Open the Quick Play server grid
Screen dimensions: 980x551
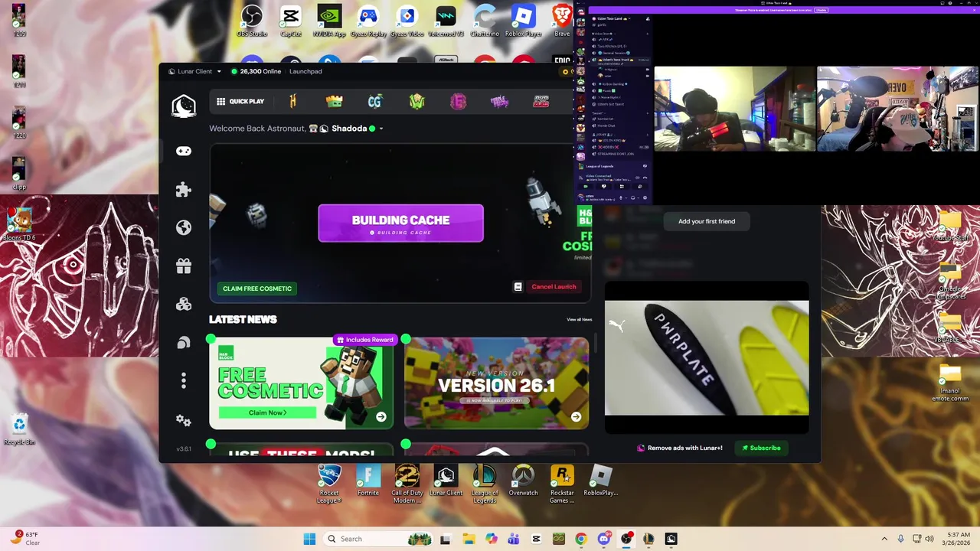(x=240, y=101)
